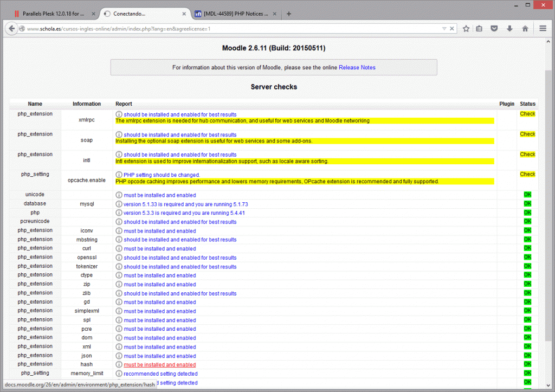This screenshot has width=555, height=392.
Task: Click the scrollbar up arrow
Action: (548, 41)
